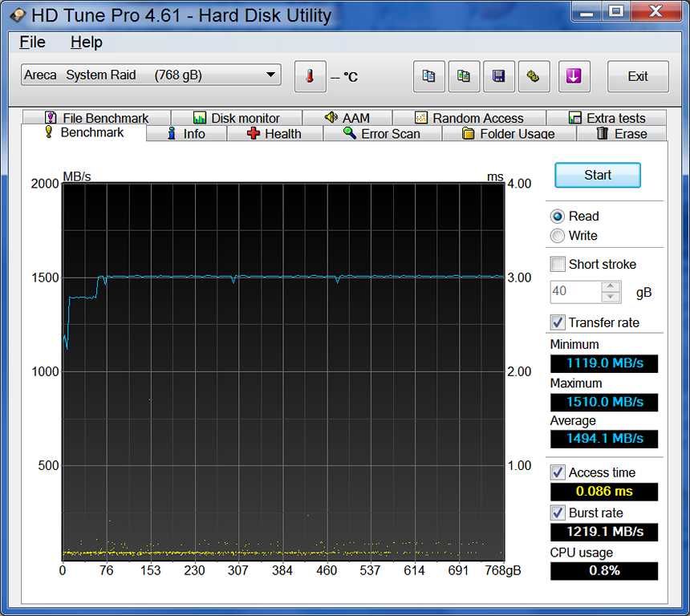The height and width of the screenshot is (616, 690).
Task: Open the AAM tab
Action: (347, 118)
